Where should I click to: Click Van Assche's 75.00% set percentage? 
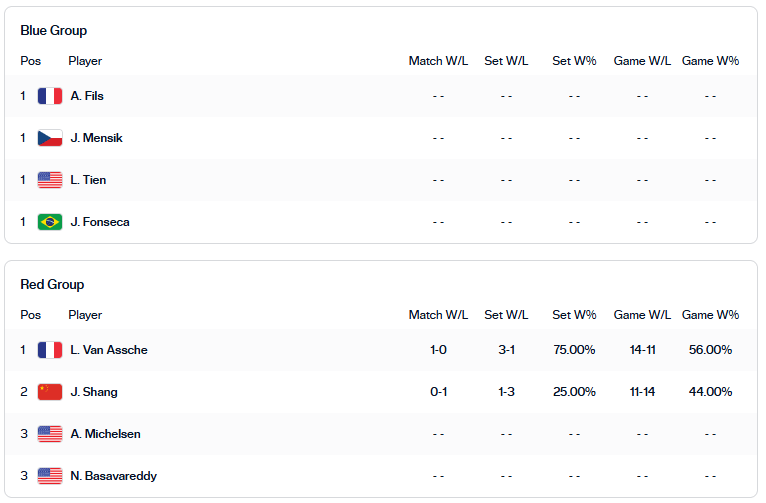click(x=574, y=350)
